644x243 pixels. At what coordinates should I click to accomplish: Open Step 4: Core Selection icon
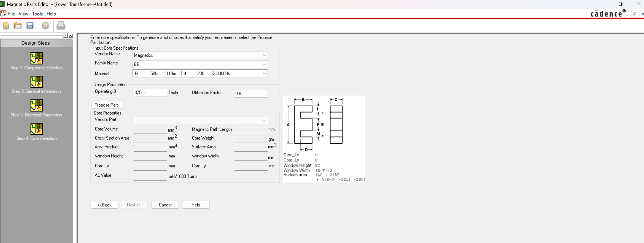coord(37,129)
